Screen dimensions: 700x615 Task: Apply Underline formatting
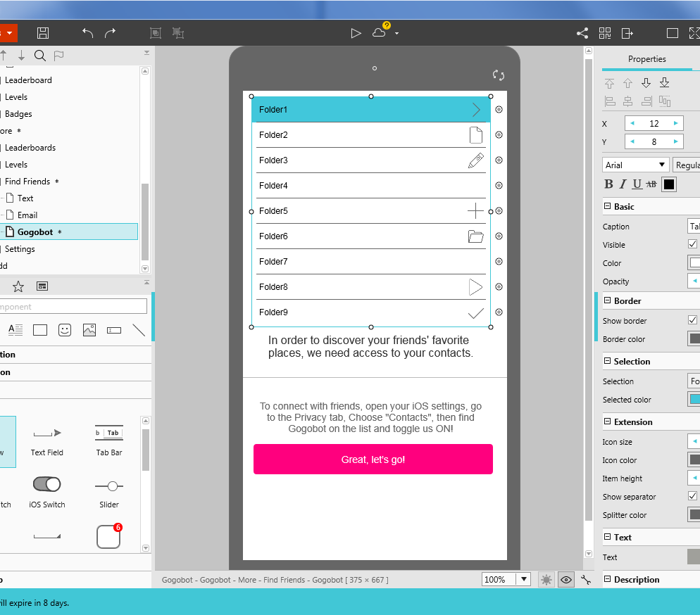637,184
